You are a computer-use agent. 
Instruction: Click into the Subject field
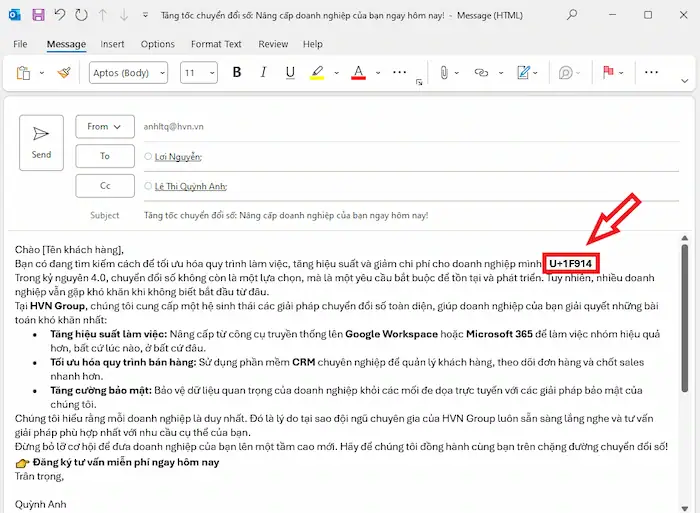point(400,215)
